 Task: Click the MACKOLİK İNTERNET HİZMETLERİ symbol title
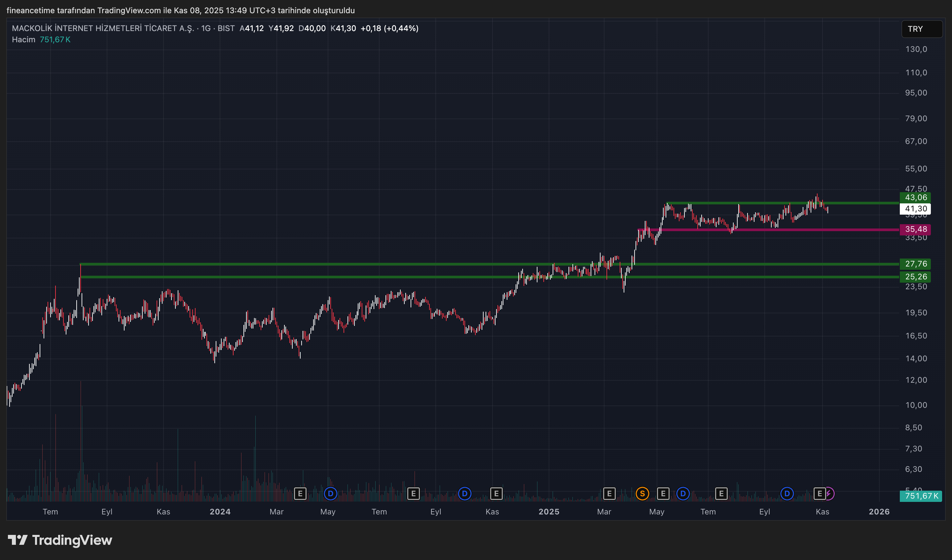click(x=103, y=28)
